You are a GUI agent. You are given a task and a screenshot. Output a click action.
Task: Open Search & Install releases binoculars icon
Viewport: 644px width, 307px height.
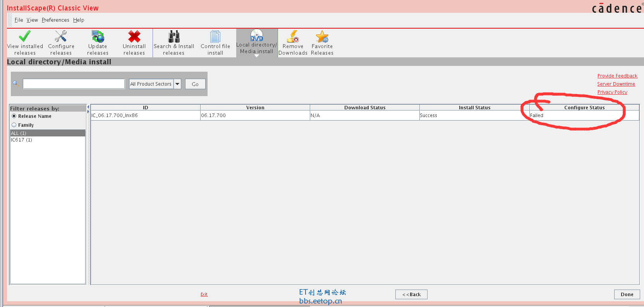[174, 36]
